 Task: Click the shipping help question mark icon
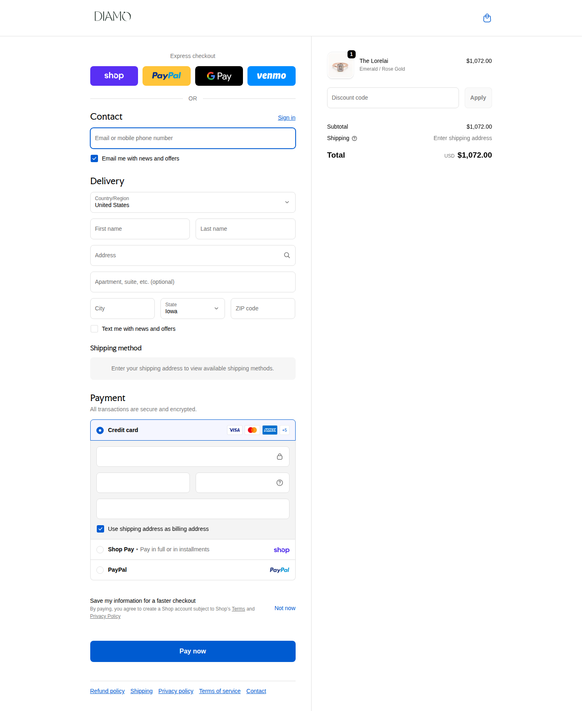[x=354, y=138]
